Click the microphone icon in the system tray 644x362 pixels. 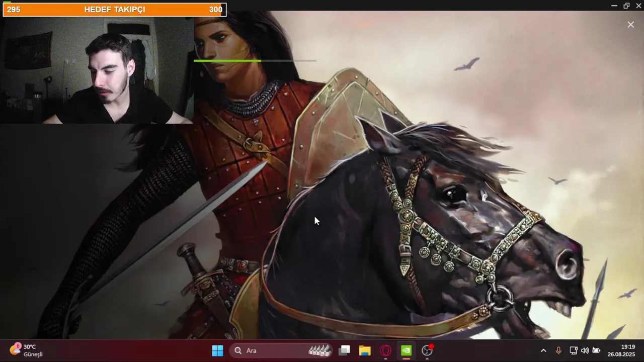point(558,350)
